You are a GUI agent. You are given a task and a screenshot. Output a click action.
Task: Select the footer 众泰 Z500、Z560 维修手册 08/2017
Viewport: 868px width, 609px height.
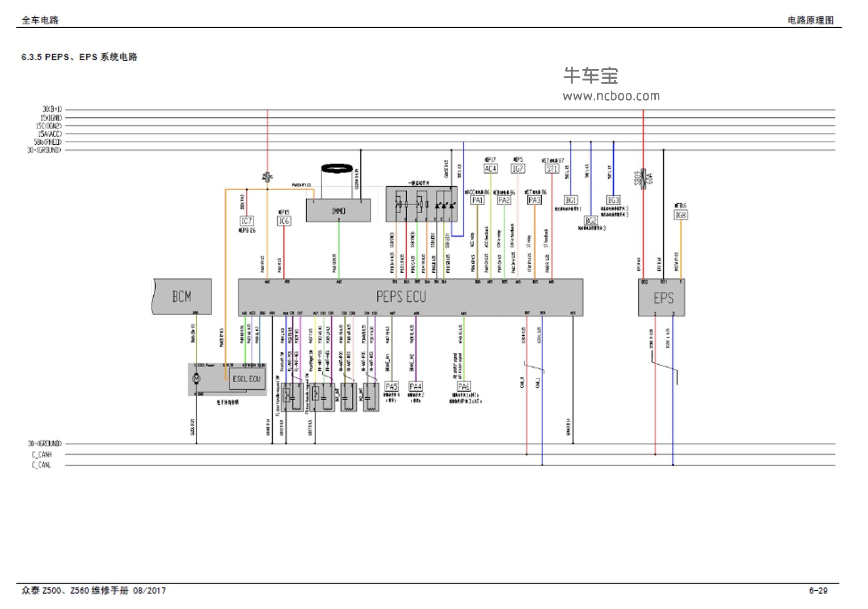click(93, 591)
